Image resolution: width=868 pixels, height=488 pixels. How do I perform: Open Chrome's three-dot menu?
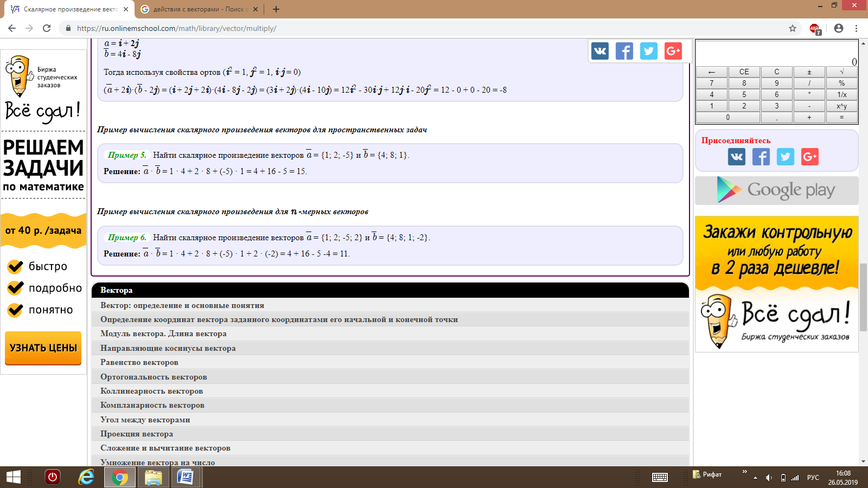pos(857,28)
